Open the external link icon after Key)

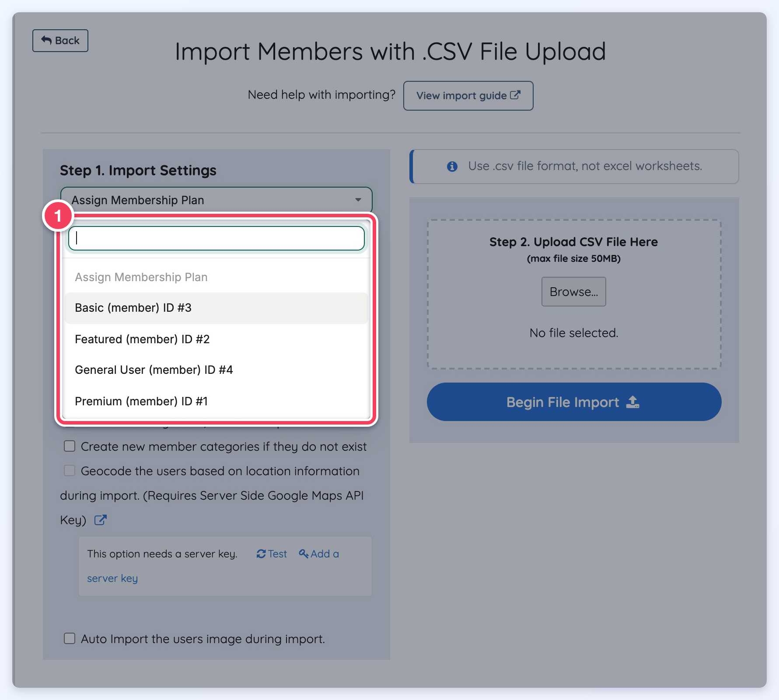[x=101, y=520]
